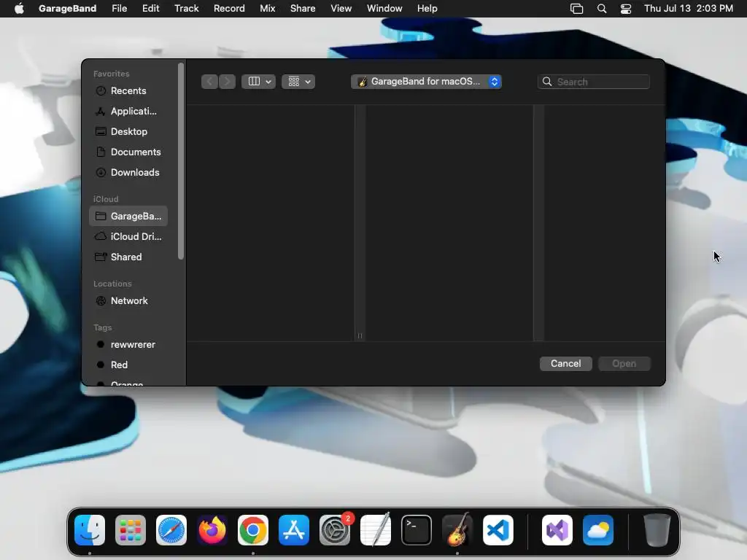Select the Red tag
Viewport: 747px width, 560px height.
pyautogui.click(x=128, y=365)
